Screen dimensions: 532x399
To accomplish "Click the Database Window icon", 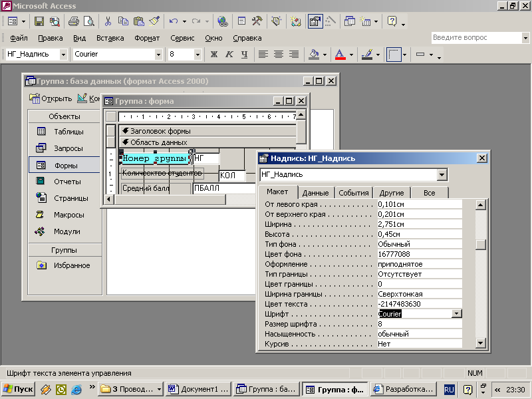I will [350, 22].
